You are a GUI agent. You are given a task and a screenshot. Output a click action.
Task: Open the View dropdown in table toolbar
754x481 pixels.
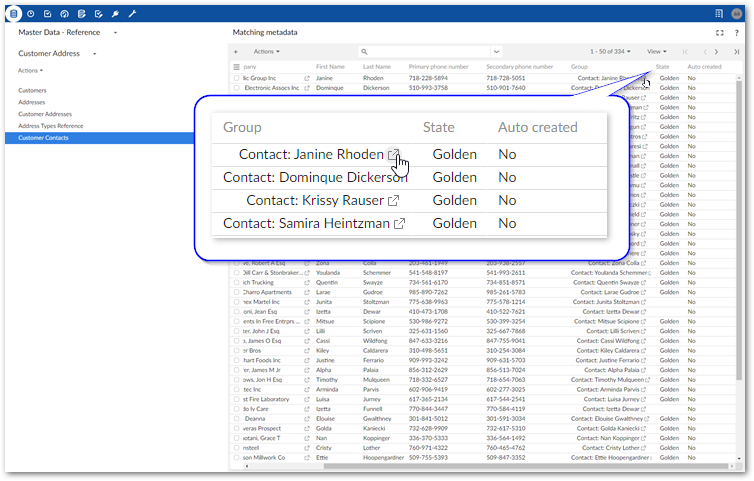[x=657, y=51]
